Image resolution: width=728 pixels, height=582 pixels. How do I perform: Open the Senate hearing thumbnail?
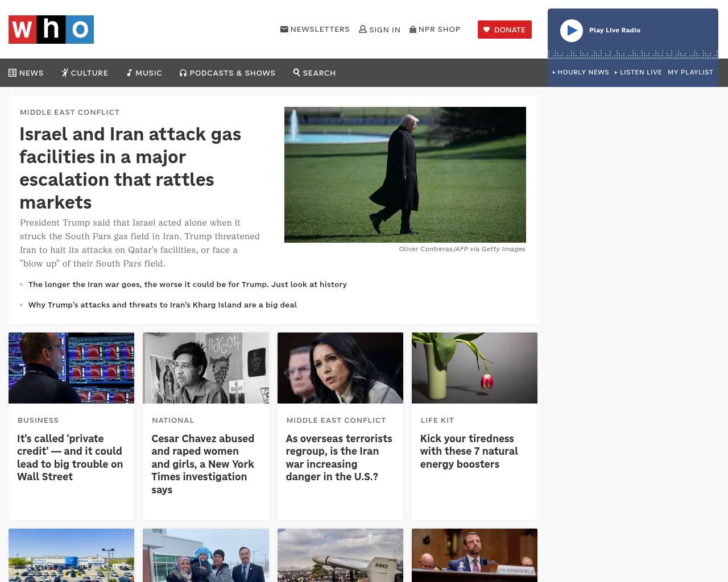click(x=474, y=555)
